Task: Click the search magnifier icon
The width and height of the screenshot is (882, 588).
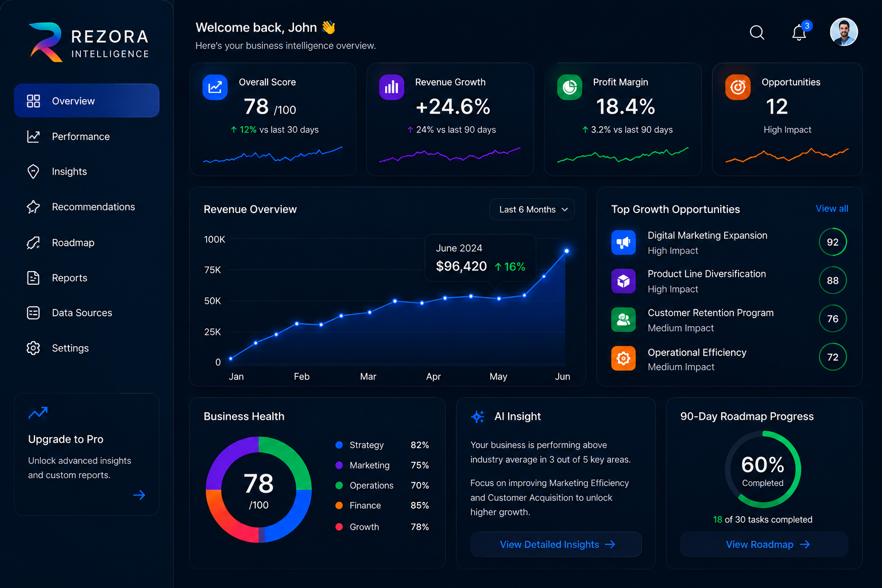Action: (757, 33)
